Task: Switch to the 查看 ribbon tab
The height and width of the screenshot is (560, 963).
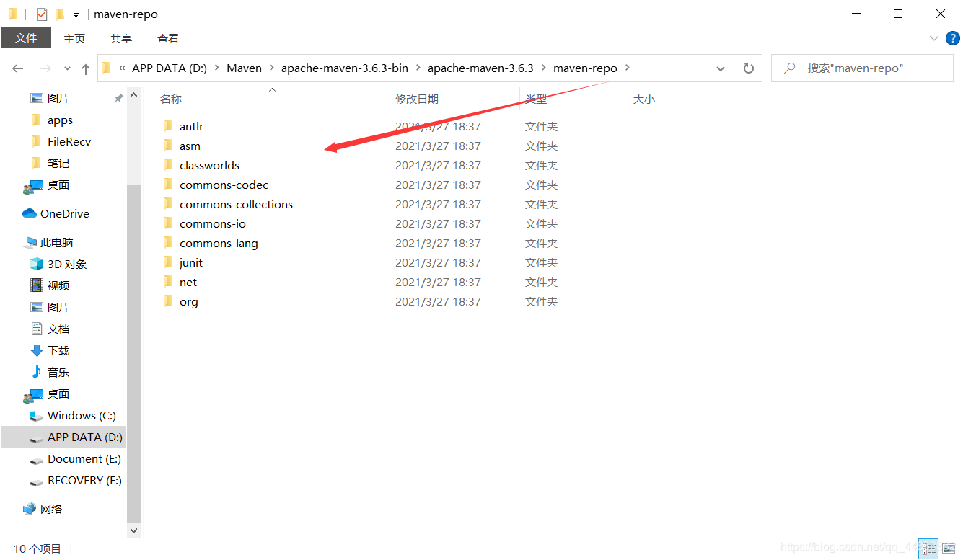Action: pos(168,38)
